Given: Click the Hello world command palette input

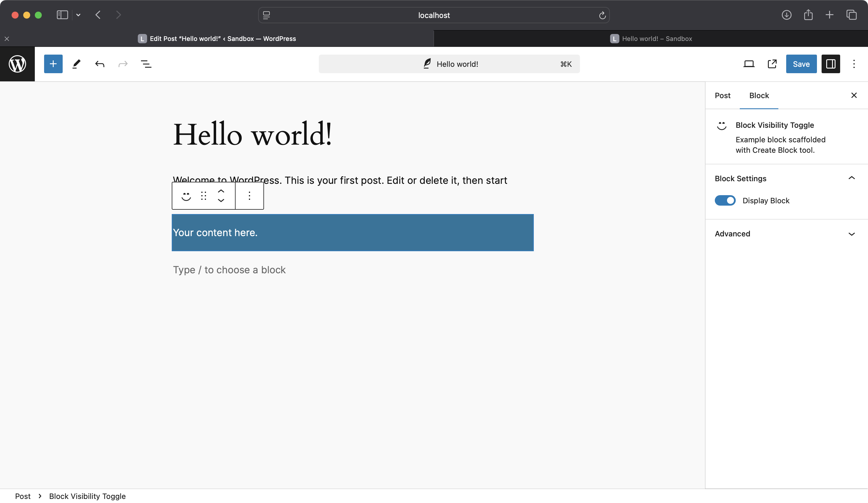Looking at the screenshot, I should [x=449, y=64].
